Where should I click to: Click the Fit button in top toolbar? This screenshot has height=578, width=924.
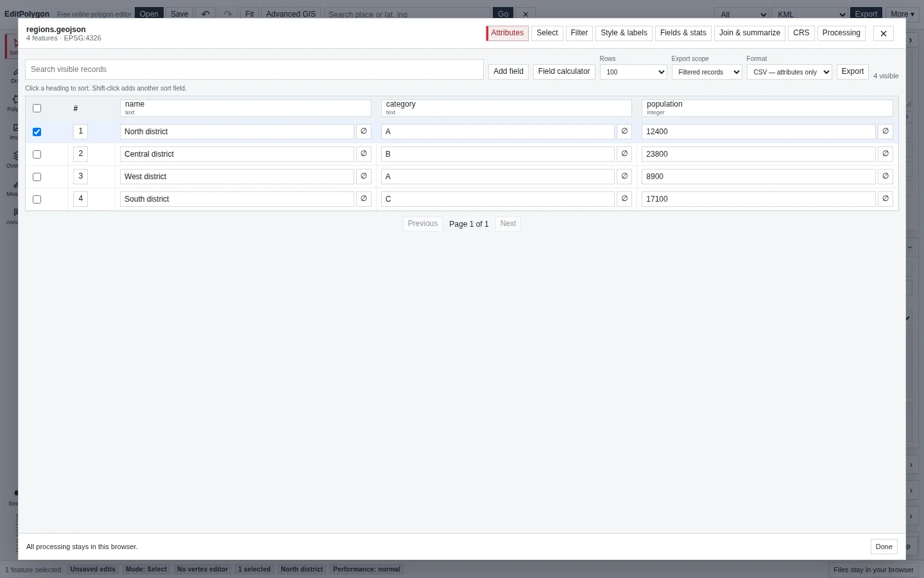pyautogui.click(x=250, y=13)
